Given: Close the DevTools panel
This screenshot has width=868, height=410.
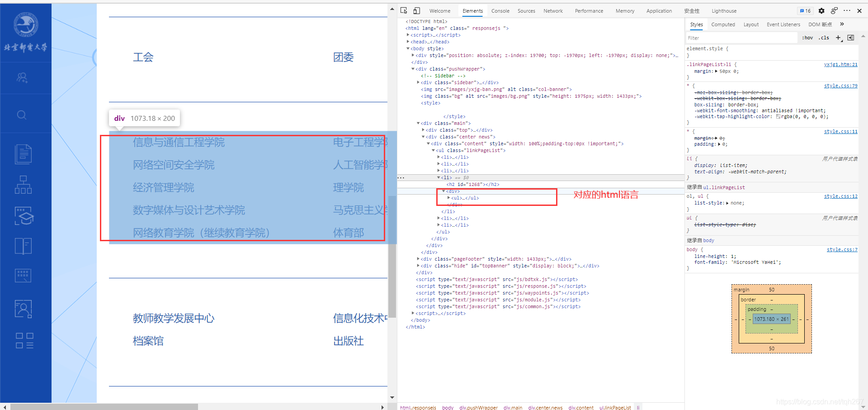Looking at the screenshot, I should pos(859,11).
